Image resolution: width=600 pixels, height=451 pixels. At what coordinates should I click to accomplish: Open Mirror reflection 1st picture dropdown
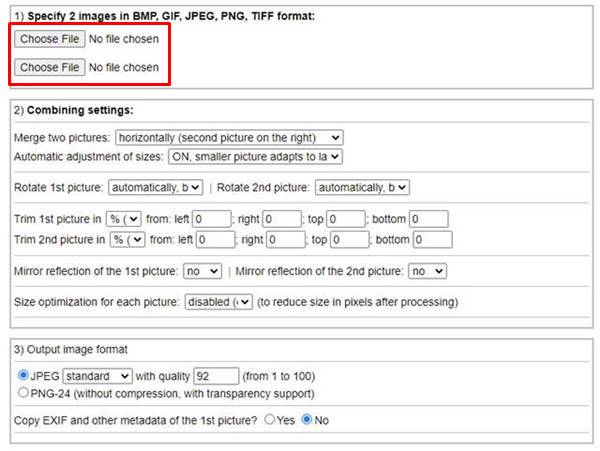coord(202,271)
